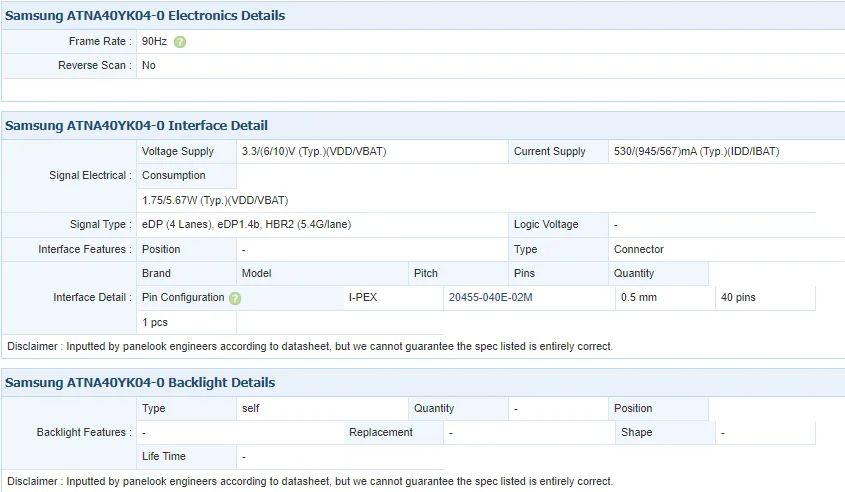Click the help icon next to 90Hz
This screenshot has height=492, width=845.
[x=180, y=42]
